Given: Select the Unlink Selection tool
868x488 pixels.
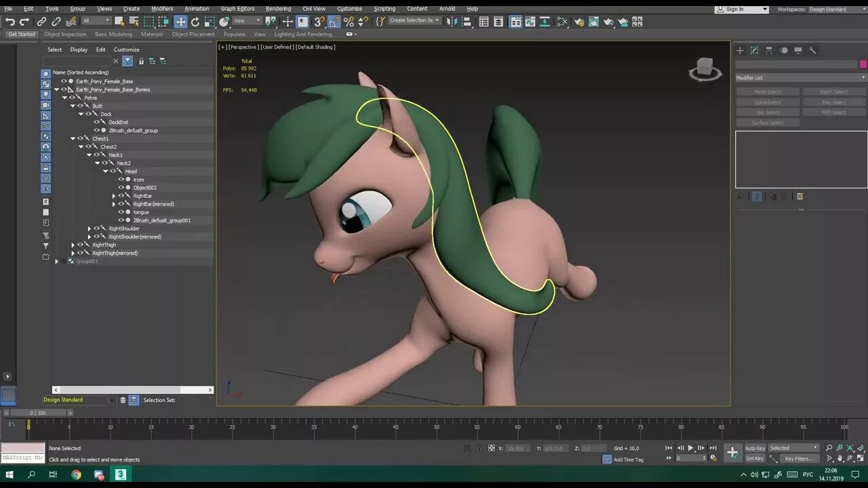Looking at the screenshot, I should [x=56, y=22].
